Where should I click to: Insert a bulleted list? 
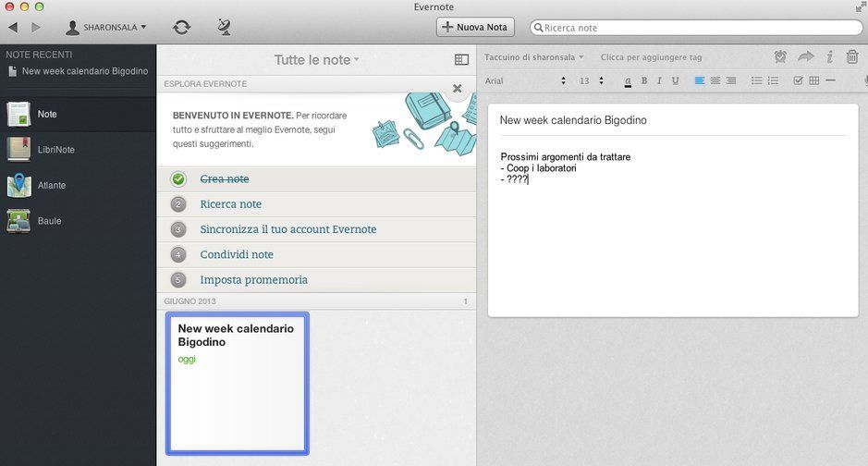coord(757,80)
